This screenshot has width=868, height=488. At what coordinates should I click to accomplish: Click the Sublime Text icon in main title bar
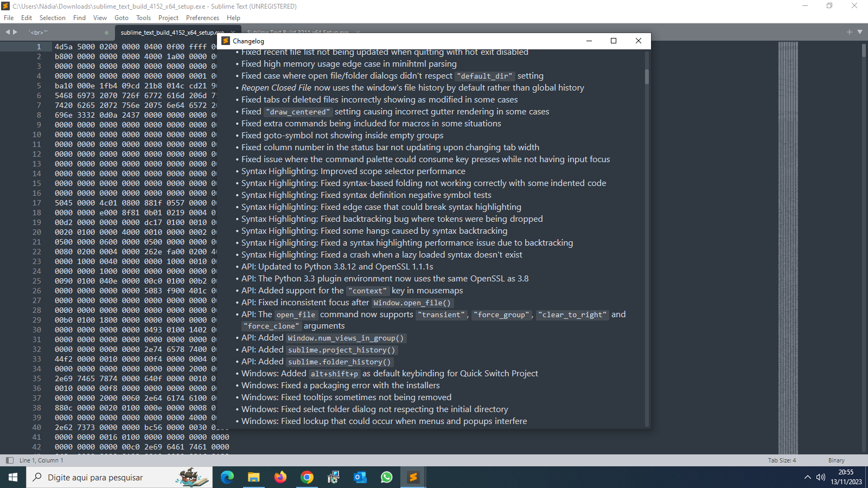[x=6, y=6]
